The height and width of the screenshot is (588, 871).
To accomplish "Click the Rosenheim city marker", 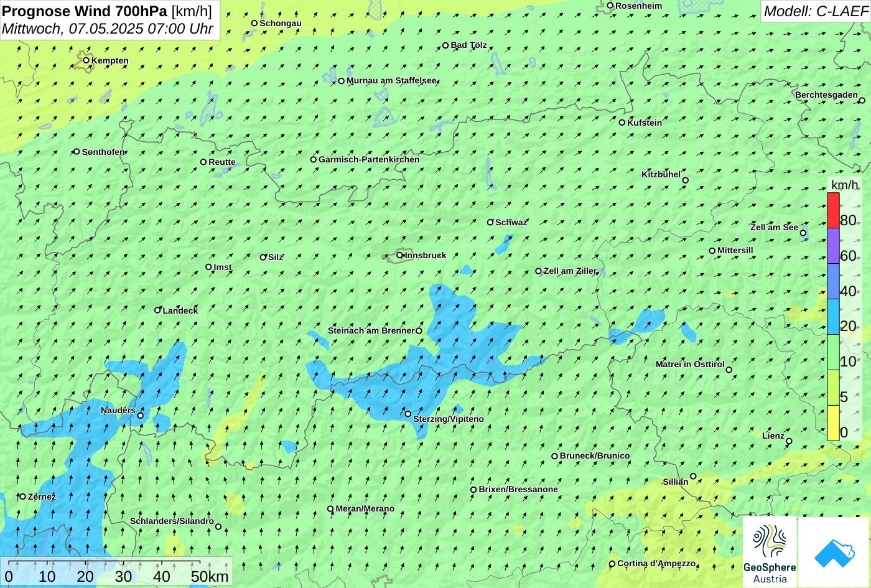I will pyautogui.click(x=610, y=5).
